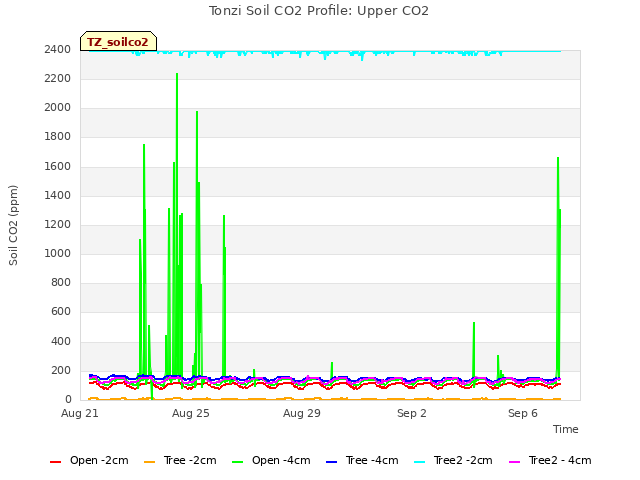Click the red Open -2cm legend swatch
The width and height of the screenshot is (640, 480).
pyautogui.click(x=56, y=462)
